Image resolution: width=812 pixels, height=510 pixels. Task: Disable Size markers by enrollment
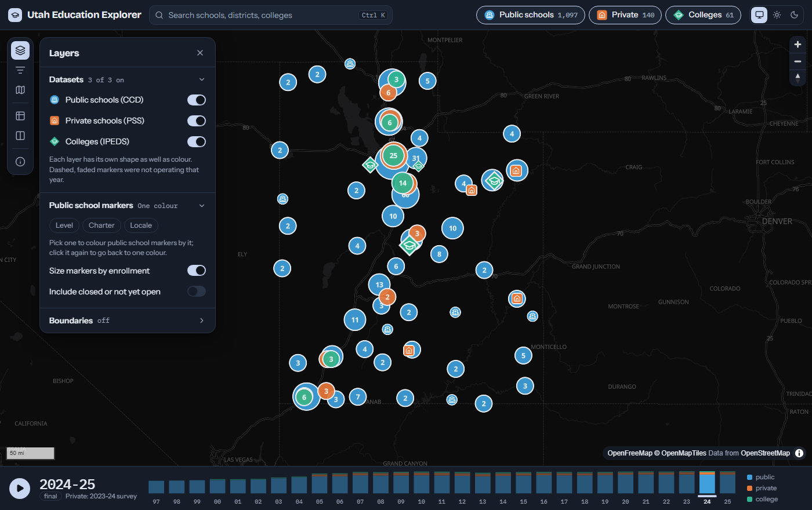197,271
